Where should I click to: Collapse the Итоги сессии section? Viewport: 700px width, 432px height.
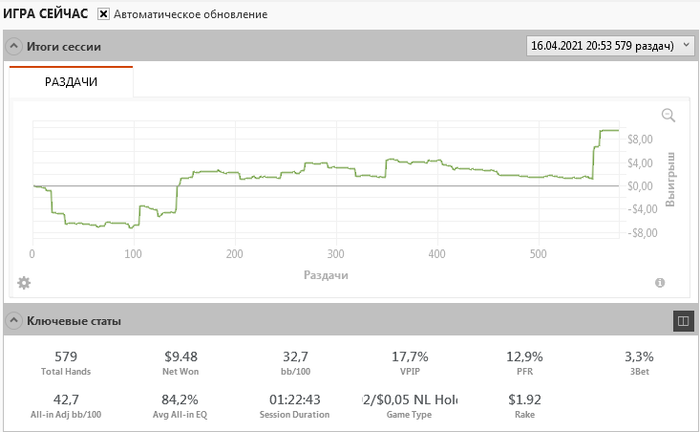14,46
